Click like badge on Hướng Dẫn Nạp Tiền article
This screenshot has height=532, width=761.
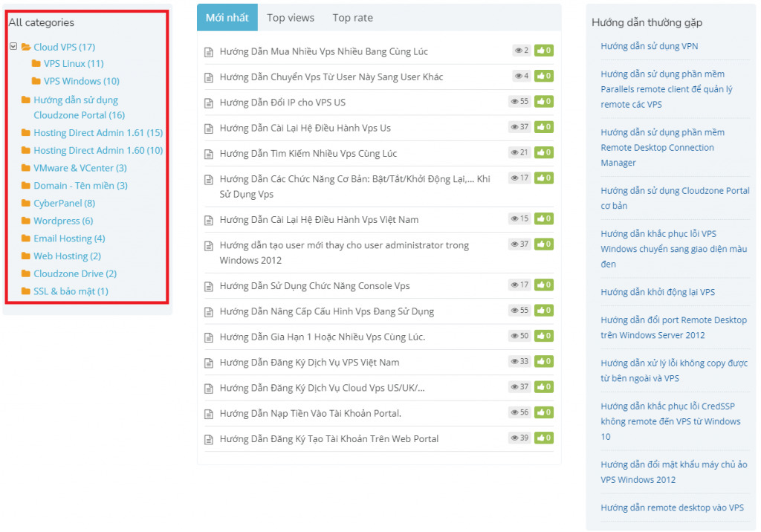pos(544,412)
